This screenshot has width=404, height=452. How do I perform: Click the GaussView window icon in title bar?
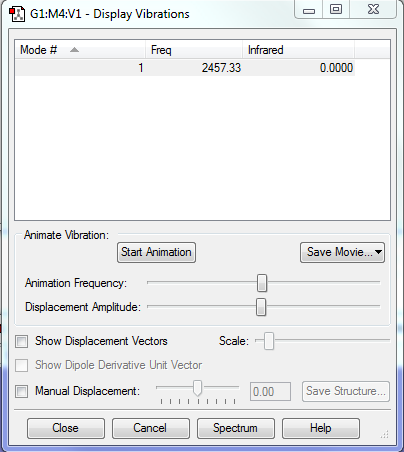pyautogui.click(x=17, y=14)
